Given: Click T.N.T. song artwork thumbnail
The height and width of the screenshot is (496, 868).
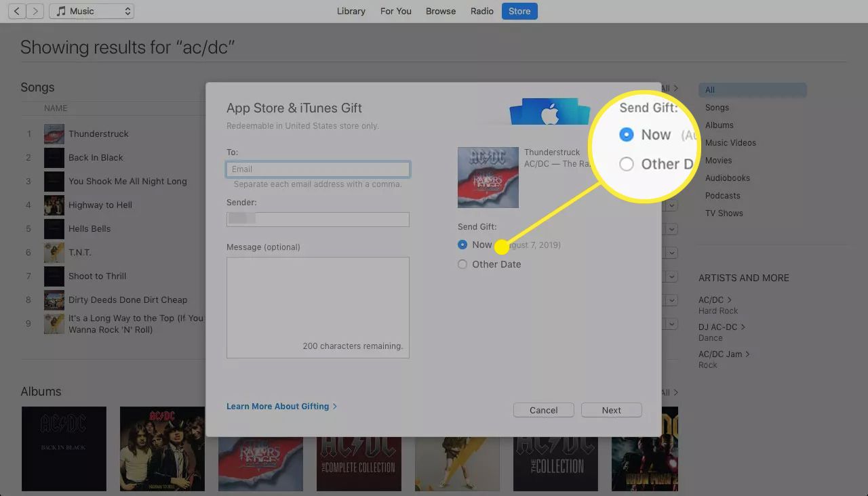Looking at the screenshot, I should click(54, 253).
